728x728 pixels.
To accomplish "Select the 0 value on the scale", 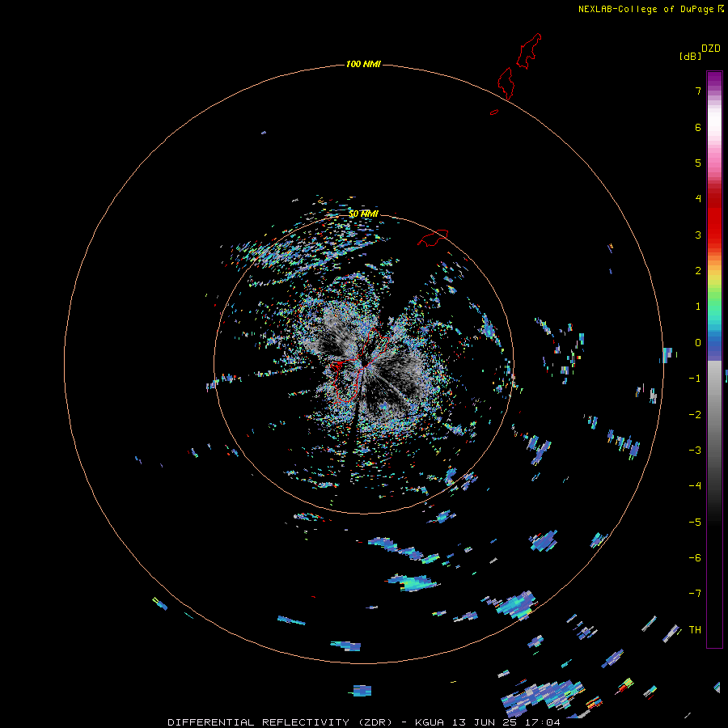I will coord(698,343).
